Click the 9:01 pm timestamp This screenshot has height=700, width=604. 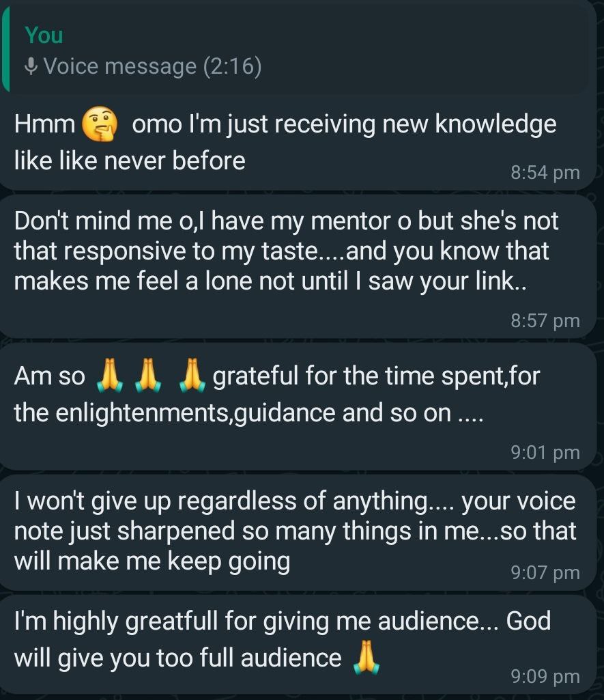pos(545,452)
